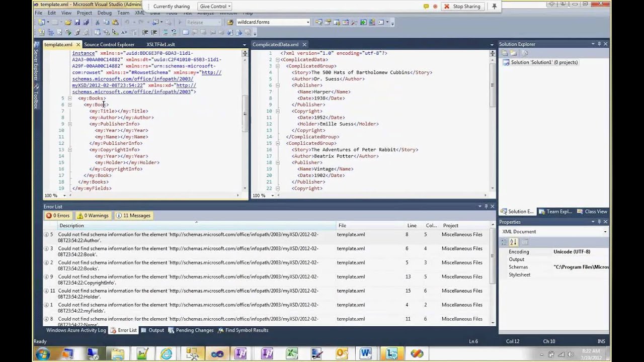This screenshot has height=362, width=644.
Task: Toggle a bookmark with the toolbar icon
Action: (x=186, y=32)
